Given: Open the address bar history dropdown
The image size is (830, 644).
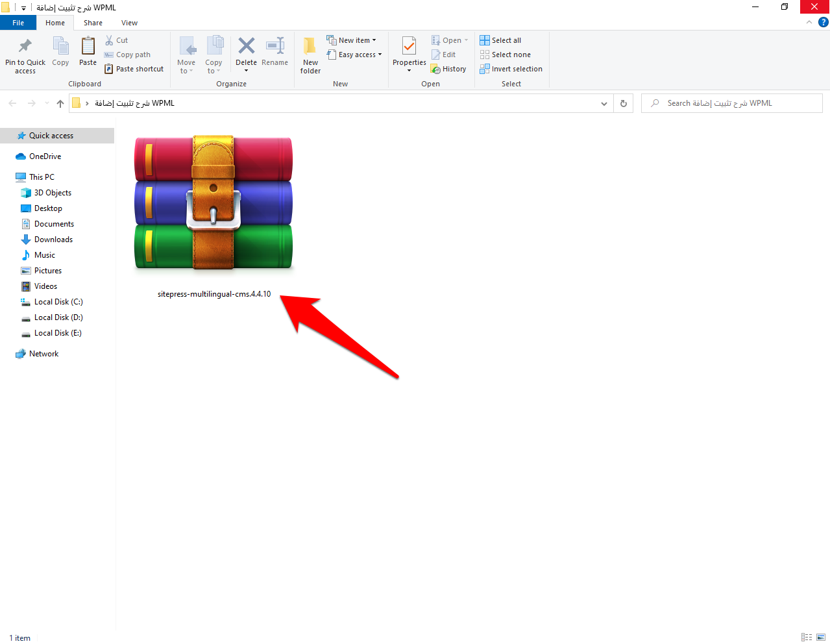Looking at the screenshot, I should pos(604,103).
